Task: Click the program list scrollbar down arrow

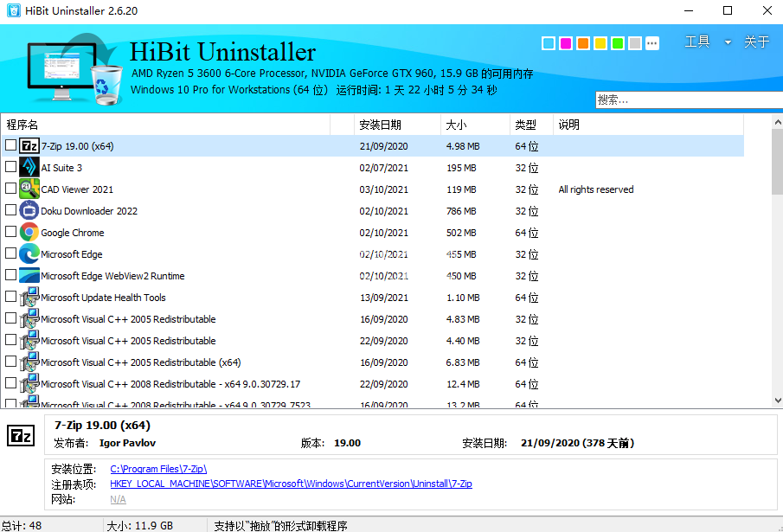Action: point(778,401)
